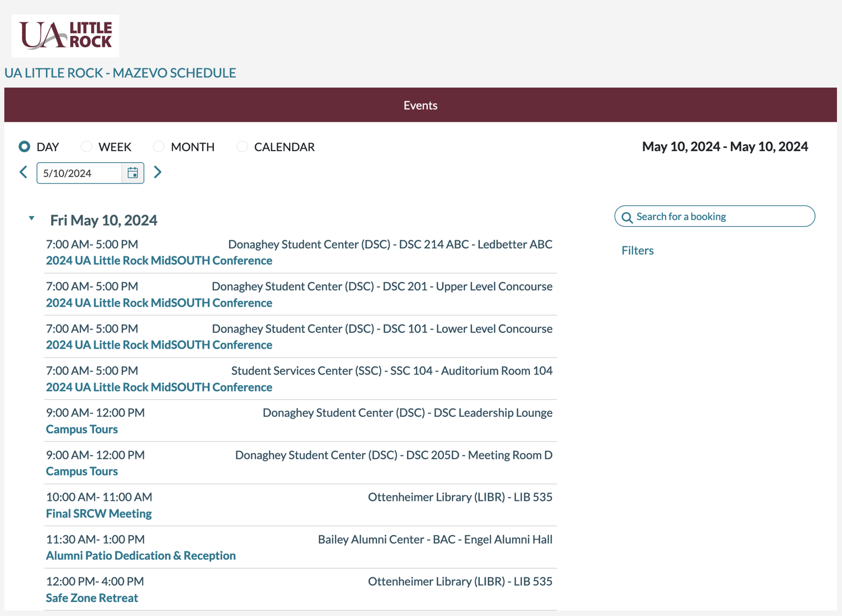Image resolution: width=842 pixels, height=616 pixels.
Task: Click the UA Little Rock logo
Action: click(65, 35)
